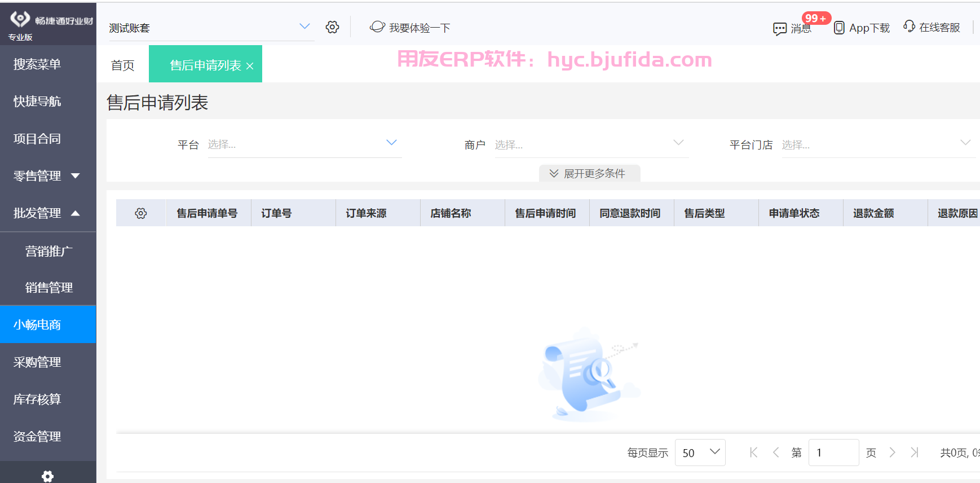Click 在线客服 link text
The width and height of the screenshot is (980, 483).
(939, 27)
